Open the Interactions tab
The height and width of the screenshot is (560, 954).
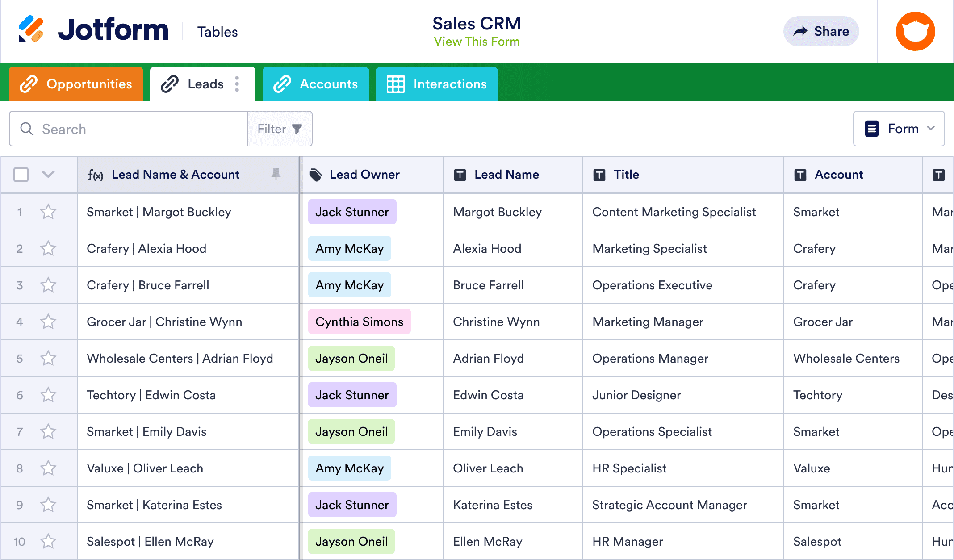tap(436, 84)
